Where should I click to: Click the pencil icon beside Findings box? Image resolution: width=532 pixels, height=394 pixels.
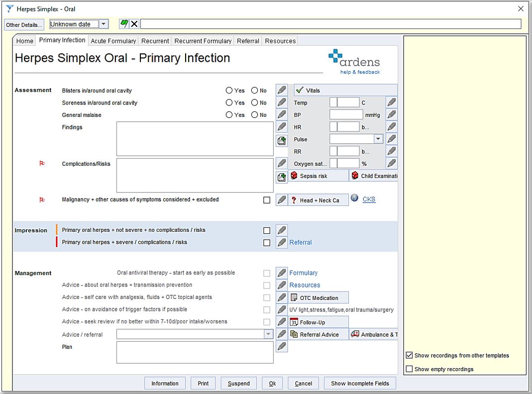[x=282, y=127]
